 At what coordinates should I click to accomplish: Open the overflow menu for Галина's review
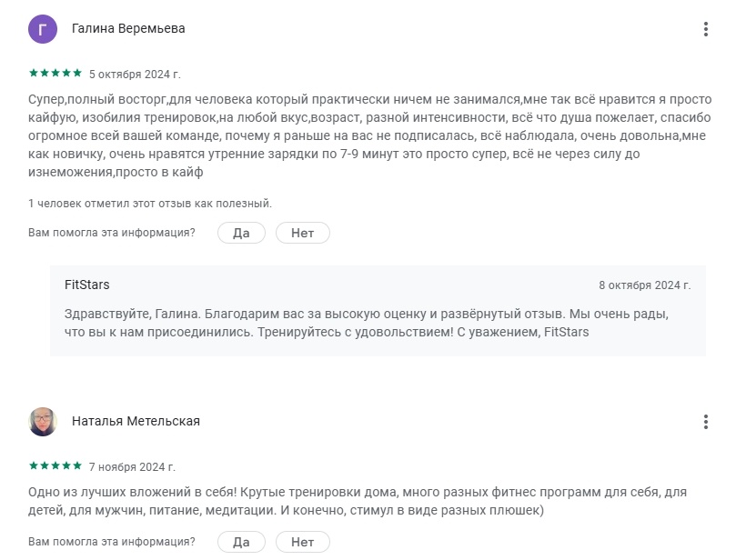[x=707, y=27]
